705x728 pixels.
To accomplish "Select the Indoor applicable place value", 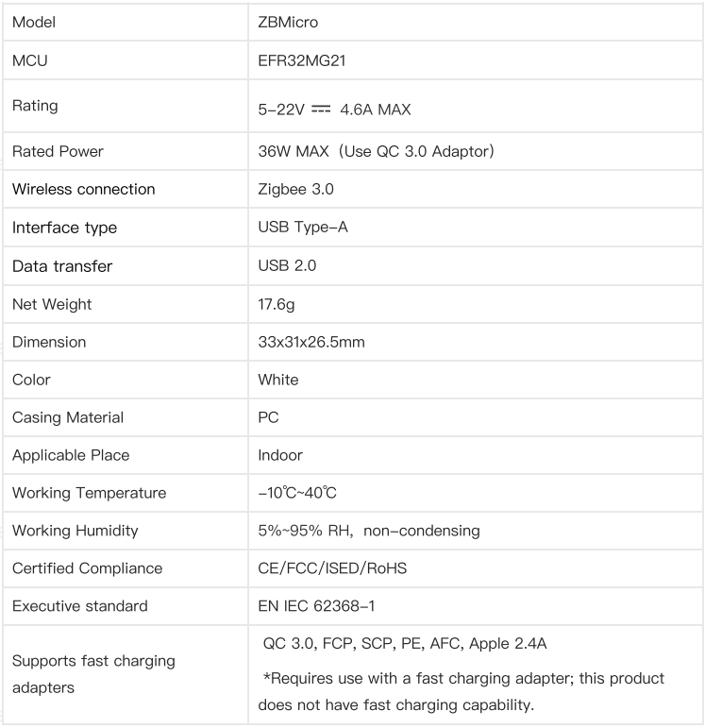I will 280,455.
